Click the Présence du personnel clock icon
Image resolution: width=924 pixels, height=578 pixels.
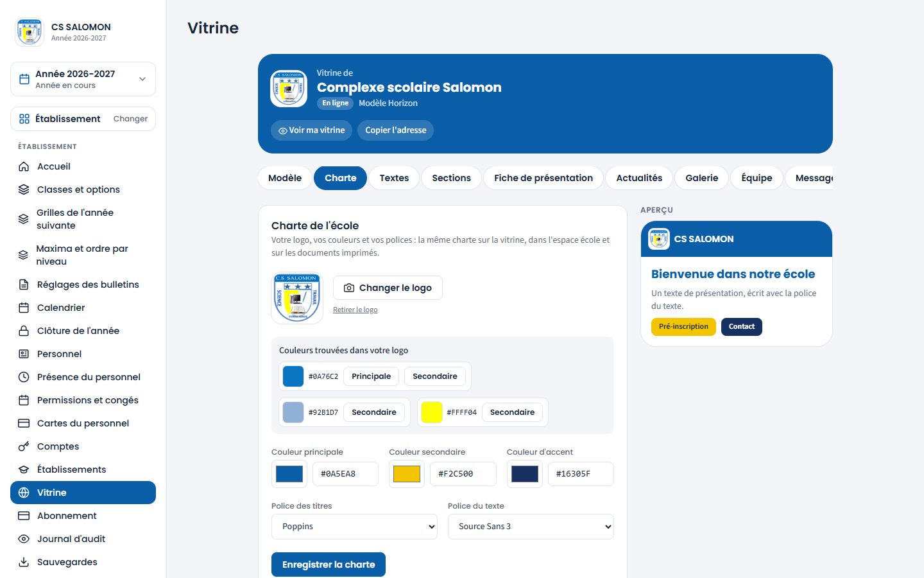(x=24, y=377)
